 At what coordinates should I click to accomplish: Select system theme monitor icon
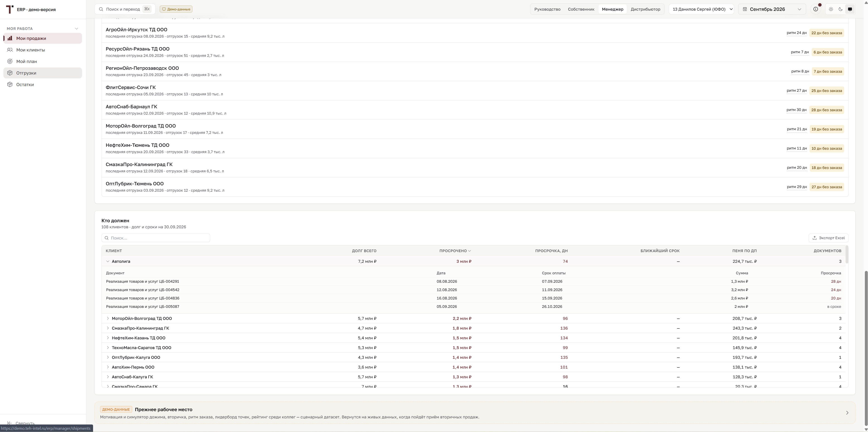pyautogui.click(x=850, y=10)
